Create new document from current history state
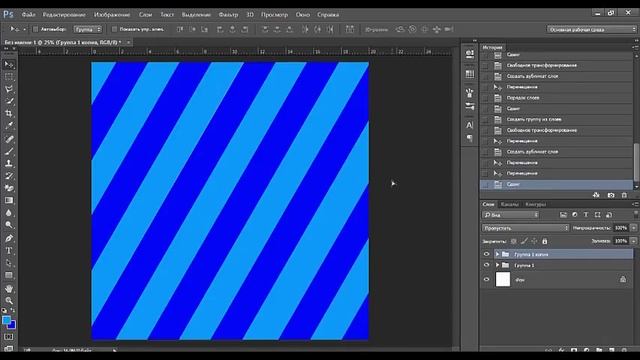Screen dimensions: 640x360 tap(596, 195)
